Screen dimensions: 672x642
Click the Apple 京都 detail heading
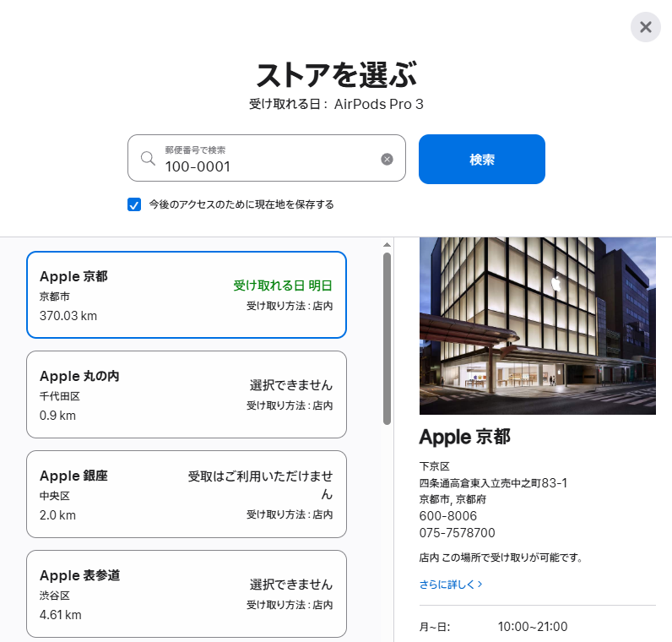point(464,437)
